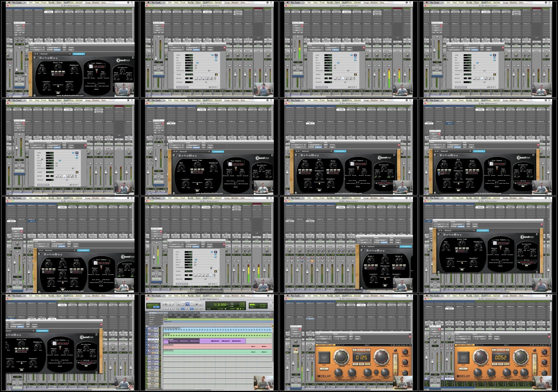This screenshot has width=558, height=392.
Task: Open factory default preset dropdown in frame showing 0125
Action: click(341, 337)
